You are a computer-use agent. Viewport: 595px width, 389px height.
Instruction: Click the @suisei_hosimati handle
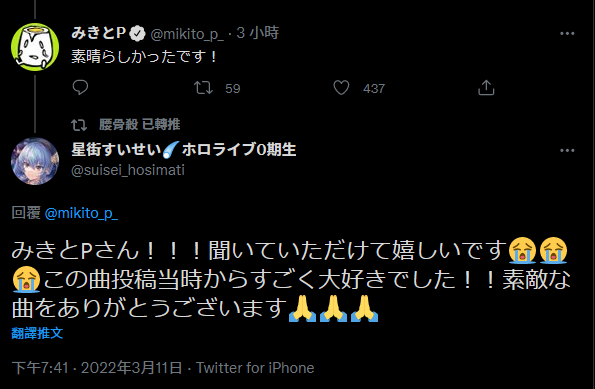coord(128,170)
